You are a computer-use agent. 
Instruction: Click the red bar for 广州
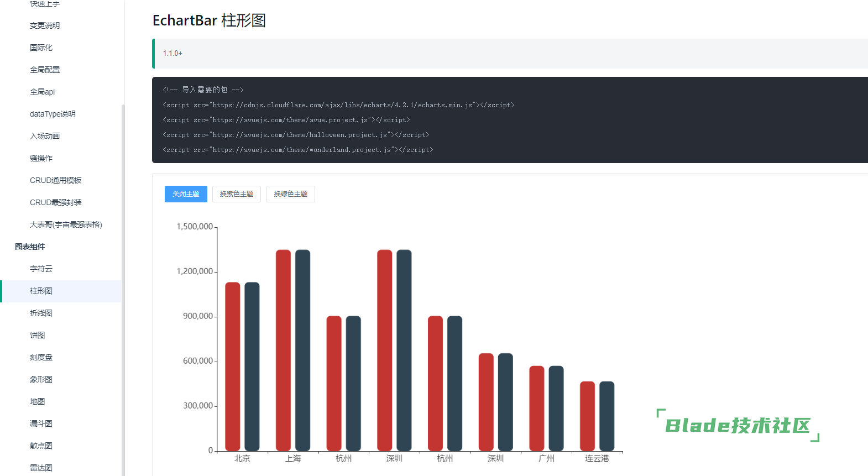coord(537,409)
